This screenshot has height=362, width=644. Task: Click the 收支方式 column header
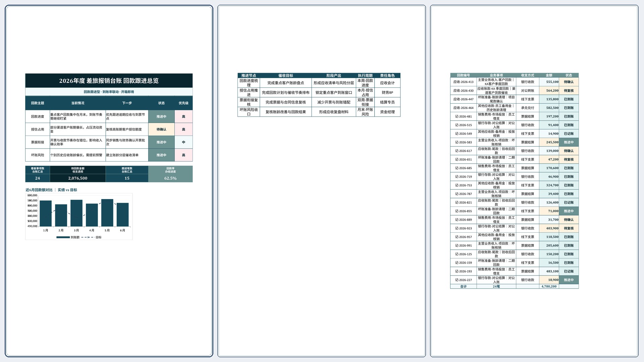(x=528, y=75)
